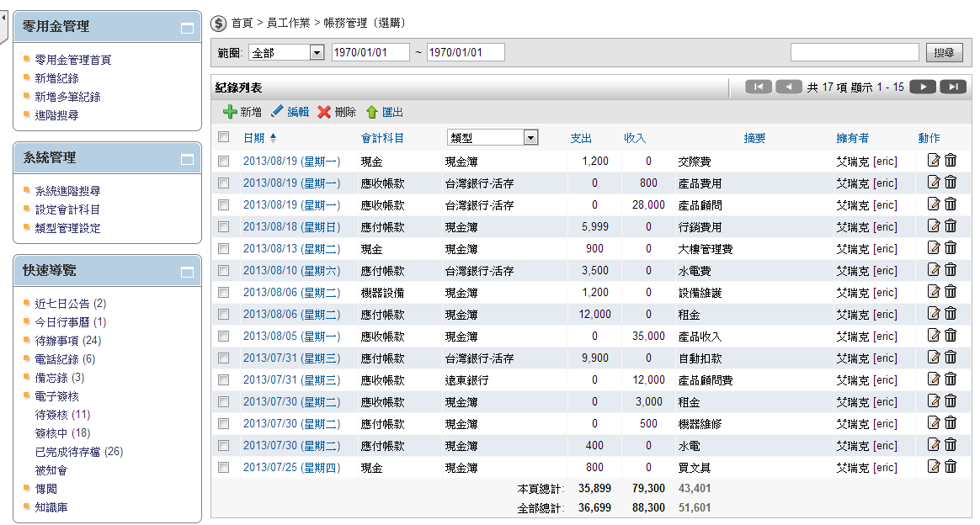Check the 產品費用 row checkbox
980x525 pixels.
[x=223, y=183]
